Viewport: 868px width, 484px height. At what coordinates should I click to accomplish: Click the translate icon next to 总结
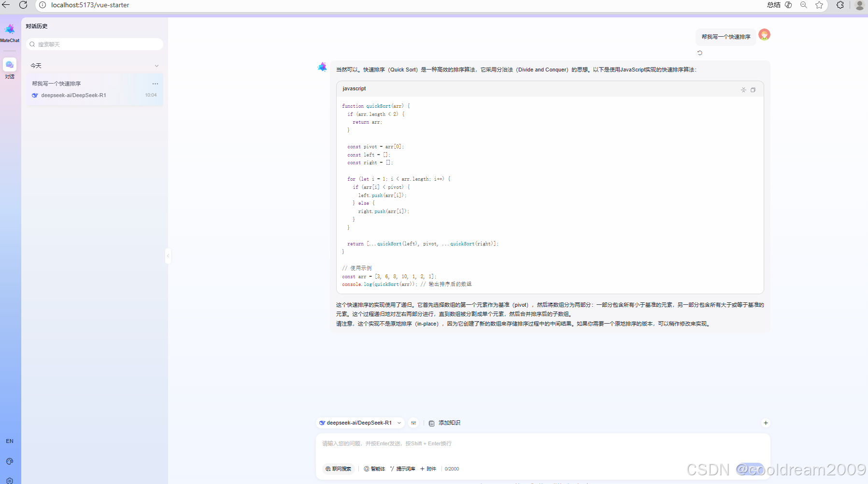tap(788, 5)
